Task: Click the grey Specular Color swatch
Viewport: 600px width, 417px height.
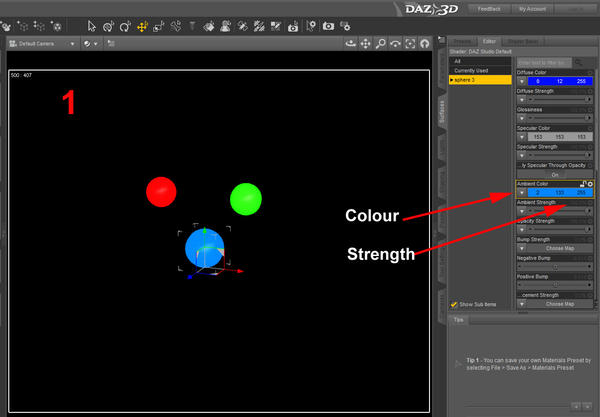Action: click(560, 137)
